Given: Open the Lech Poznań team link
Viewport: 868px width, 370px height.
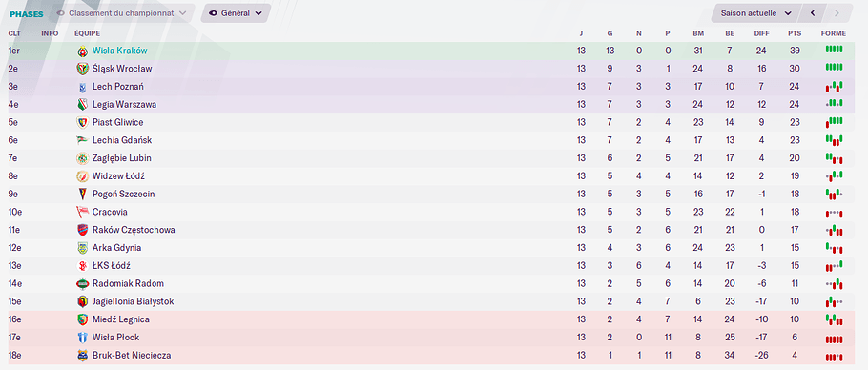Looking at the screenshot, I should 118,87.
